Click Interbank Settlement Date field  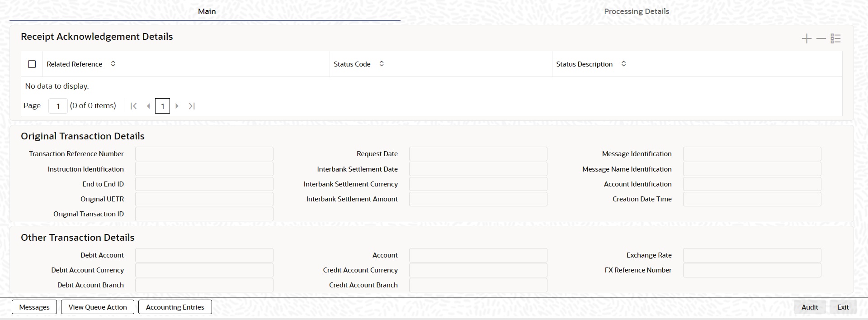coord(478,169)
